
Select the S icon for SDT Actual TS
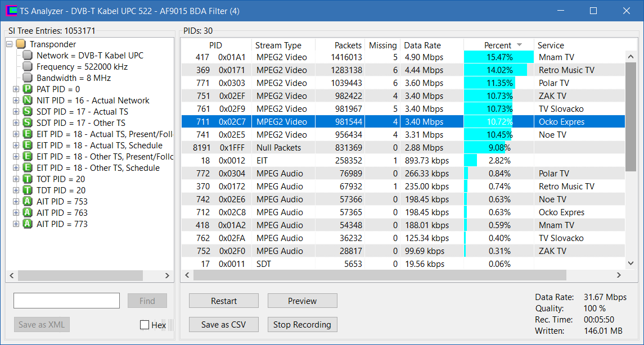coord(28,112)
